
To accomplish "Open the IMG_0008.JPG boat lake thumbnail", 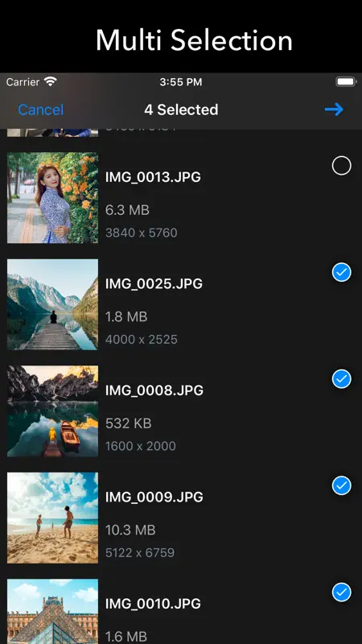I will pyautogui.click(x=52, y=411).
